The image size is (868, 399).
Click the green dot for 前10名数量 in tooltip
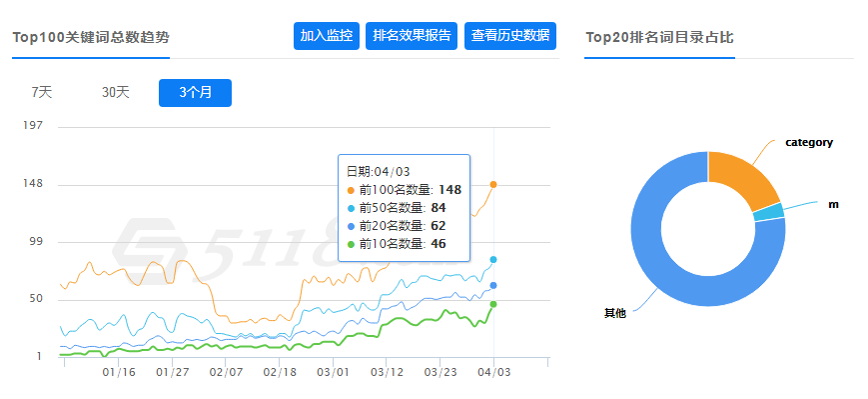[x=351, y=244]
